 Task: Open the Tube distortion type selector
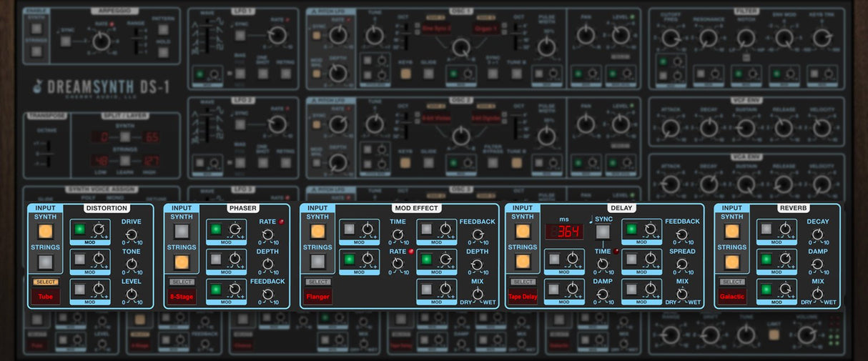pos(45,297)
